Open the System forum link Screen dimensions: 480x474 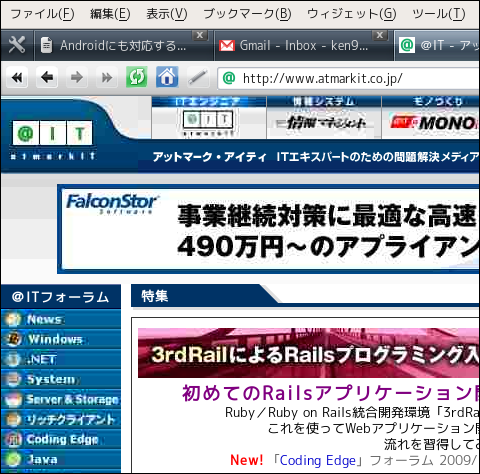pyautogui.click(x=52, y=379)
